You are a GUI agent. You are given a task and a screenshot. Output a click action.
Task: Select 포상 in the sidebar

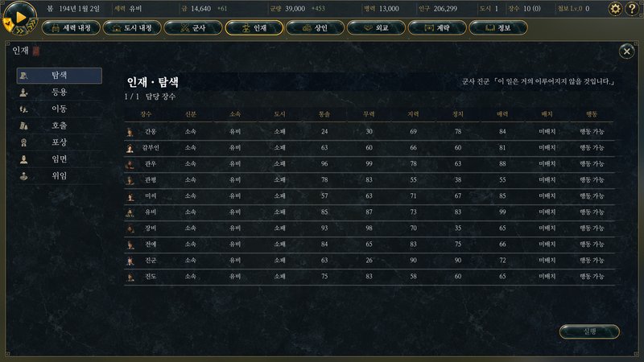click(59, 142)
